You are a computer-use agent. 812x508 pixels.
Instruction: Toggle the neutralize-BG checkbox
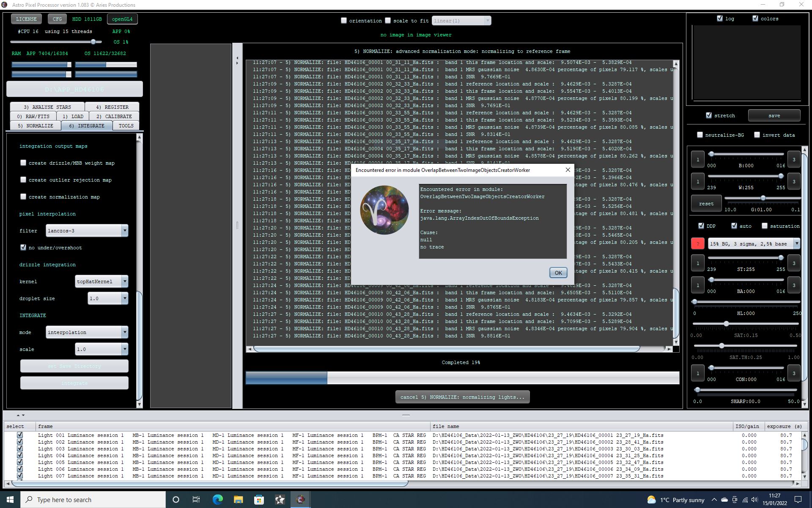(x=700, y=135)
